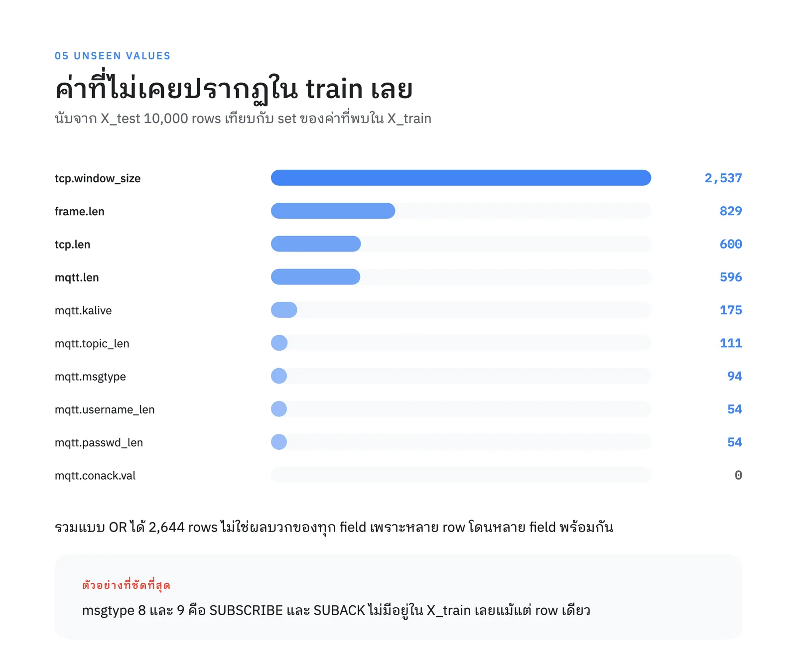
Task: Click the X_test 10,000 rows subtitle
Action: [243, 118]
